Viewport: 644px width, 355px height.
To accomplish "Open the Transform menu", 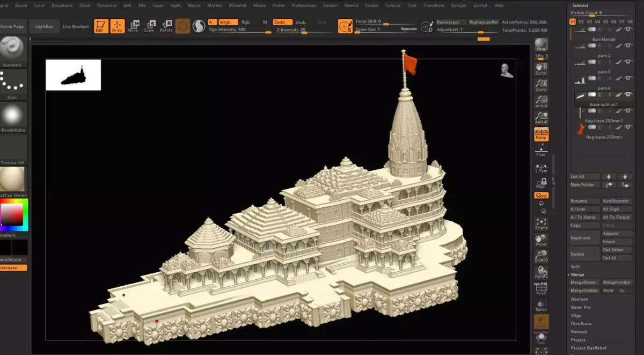I will (433, 5).
